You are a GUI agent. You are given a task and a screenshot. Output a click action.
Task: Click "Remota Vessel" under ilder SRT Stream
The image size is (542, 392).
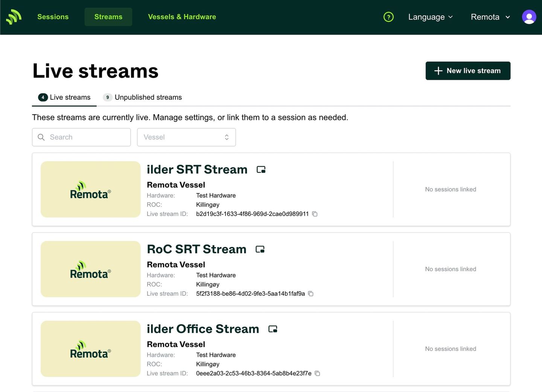[x=176, y=185]
